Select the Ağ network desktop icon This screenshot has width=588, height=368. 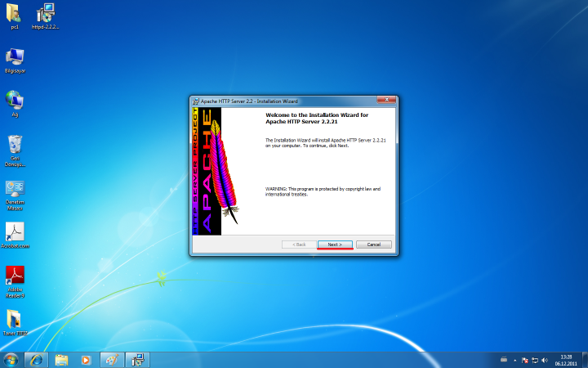(14, 101)
